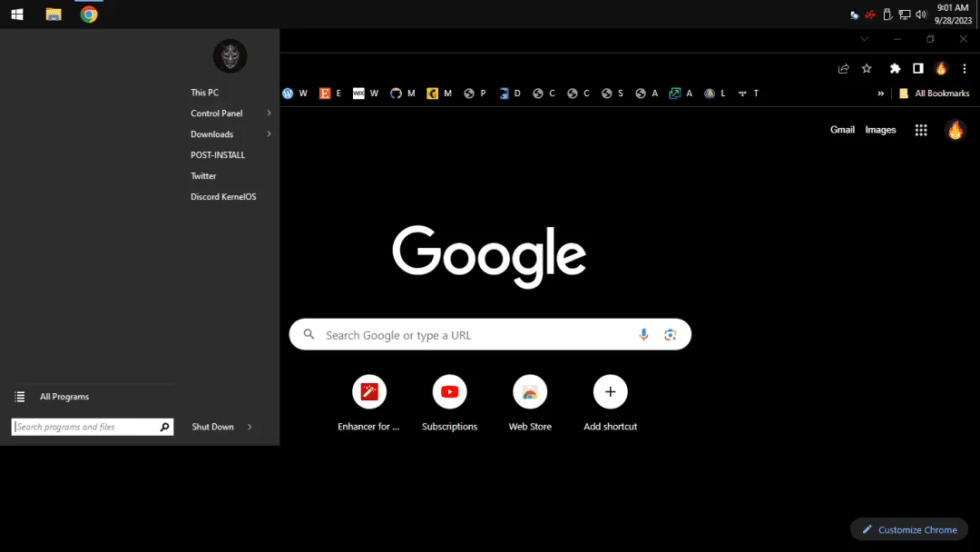Click the Add shortcut tile
The height and width of the screenshot is (552, 980).
(x=610, y=403)
